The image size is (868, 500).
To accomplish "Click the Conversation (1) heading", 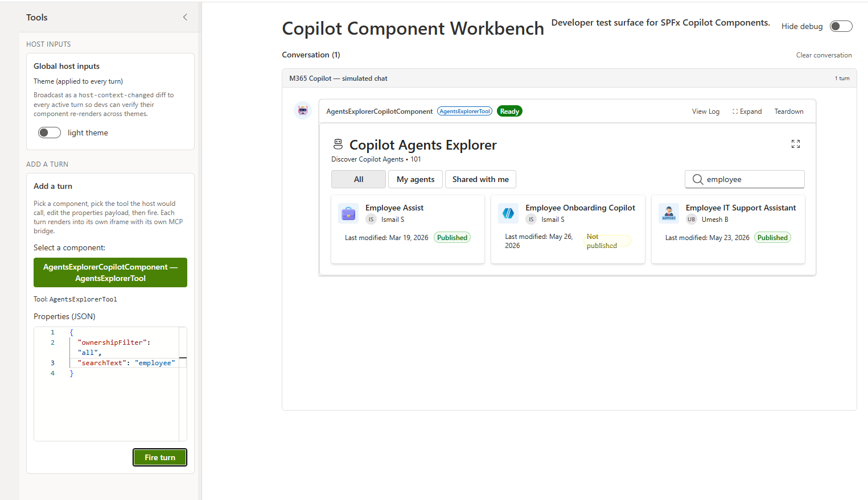I will click(311, 55).
